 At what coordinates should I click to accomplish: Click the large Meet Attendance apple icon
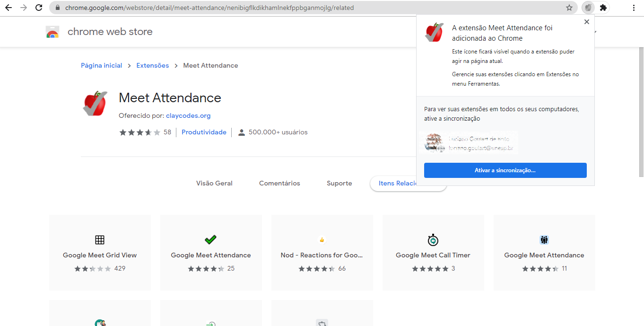click(x=95, y=103)
